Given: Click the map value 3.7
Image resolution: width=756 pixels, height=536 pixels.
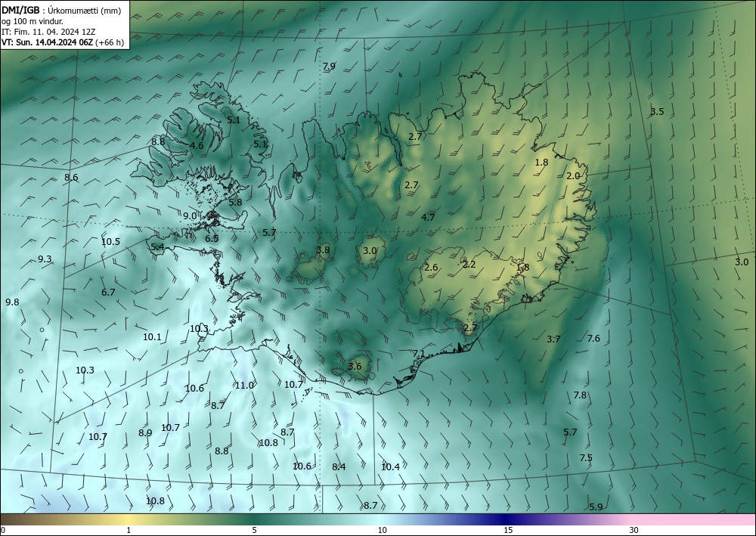Looking at the screenshot, I should tap(553, 339).
